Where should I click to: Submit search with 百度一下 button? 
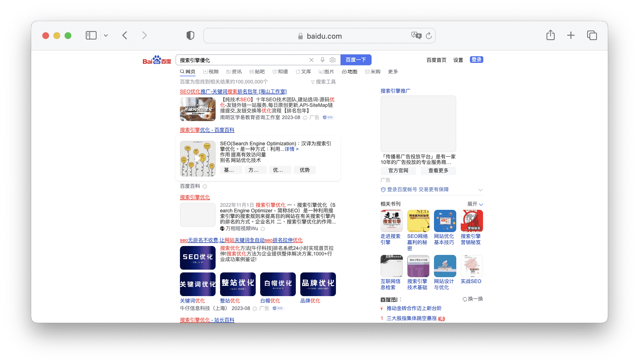356,60
